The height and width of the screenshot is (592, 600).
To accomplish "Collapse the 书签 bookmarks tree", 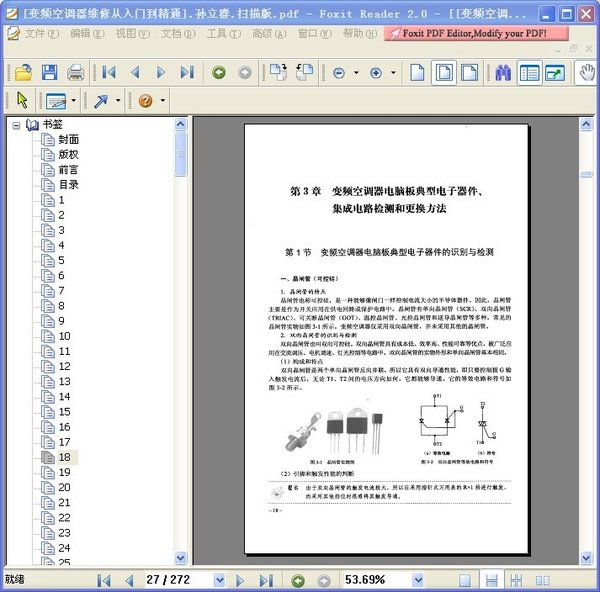I will click(x=16, y=126).
